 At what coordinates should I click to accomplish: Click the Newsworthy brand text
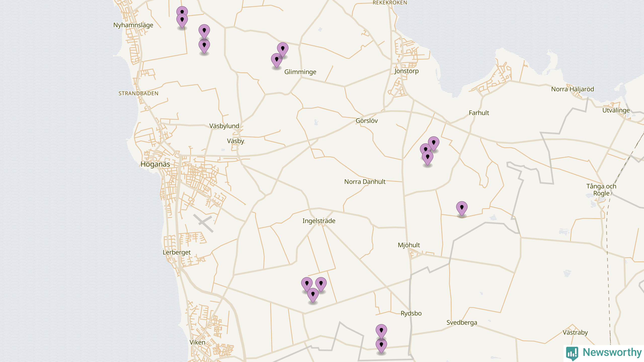612,352
